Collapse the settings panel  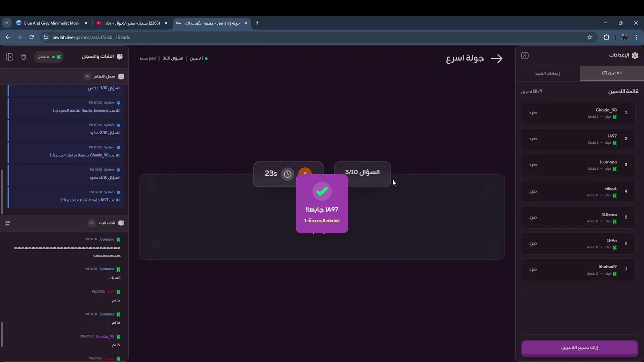tap(525, 55)
